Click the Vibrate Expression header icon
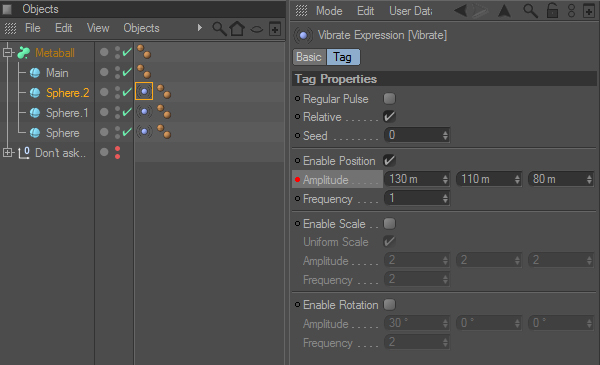Image resolution: width=600 pixels, height=365 pixels. click(x=303, y=36)
